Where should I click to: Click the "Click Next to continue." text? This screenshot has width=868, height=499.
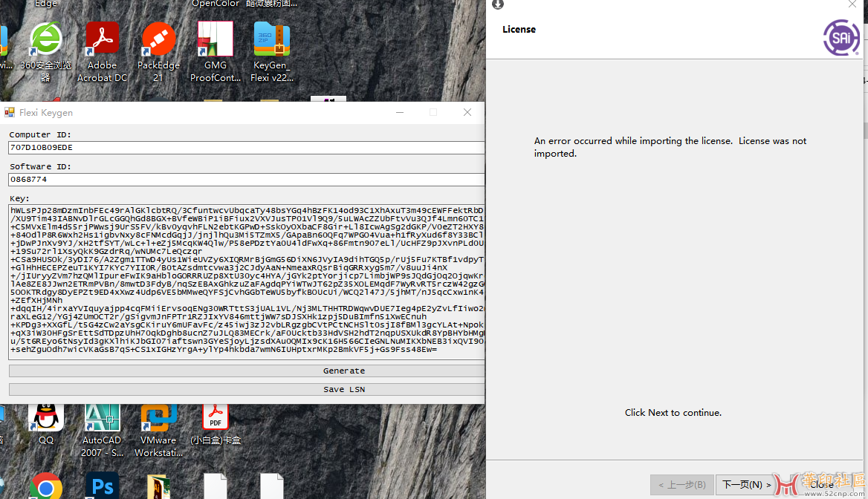click(673, 413)
